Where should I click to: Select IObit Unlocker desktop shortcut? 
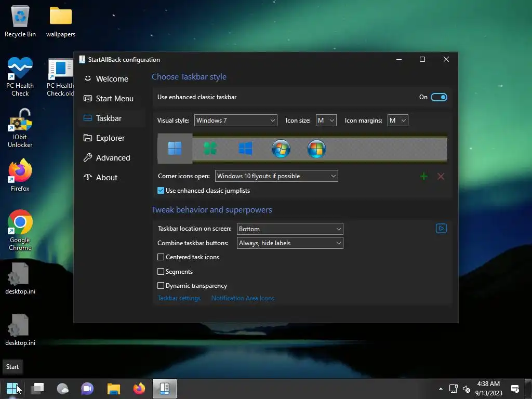tap(20, 128)
